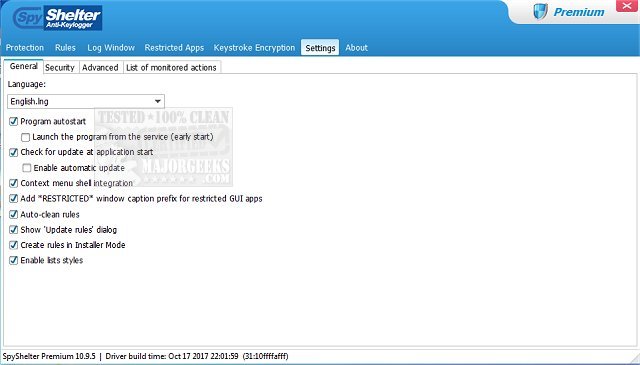Click the English.lng language field
The height and width of the screenshot is (365, 640).
pos(86,101)
